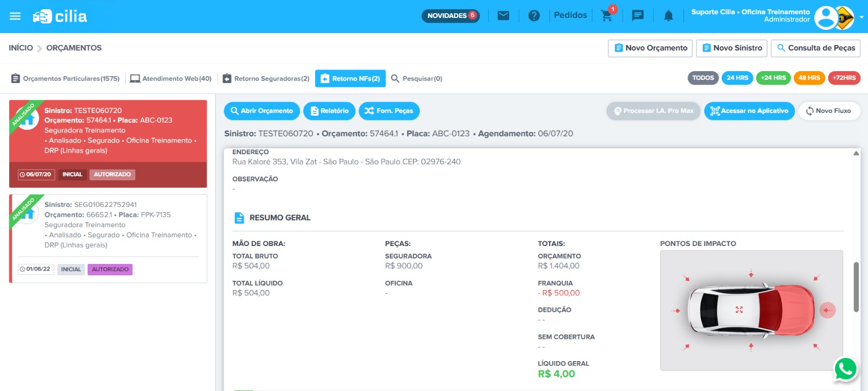Open the mail envelope icon
Screen dimensions: 868x391
tap(503, 16)
